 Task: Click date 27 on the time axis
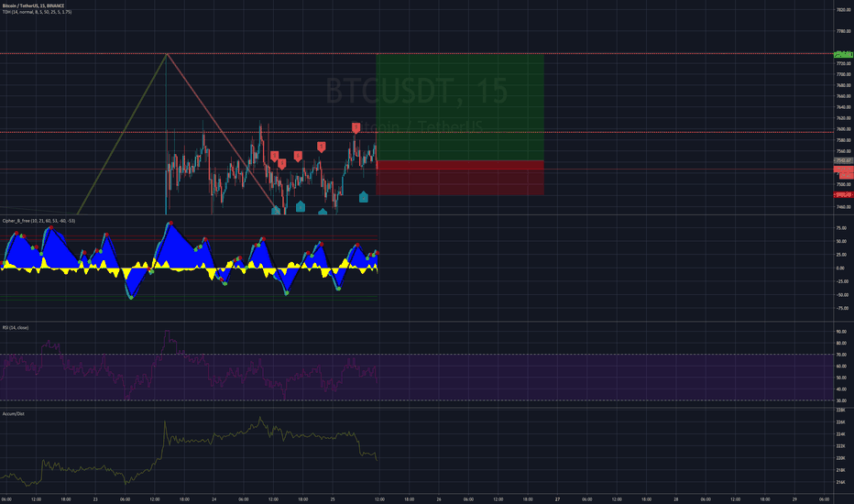(557, 499)
